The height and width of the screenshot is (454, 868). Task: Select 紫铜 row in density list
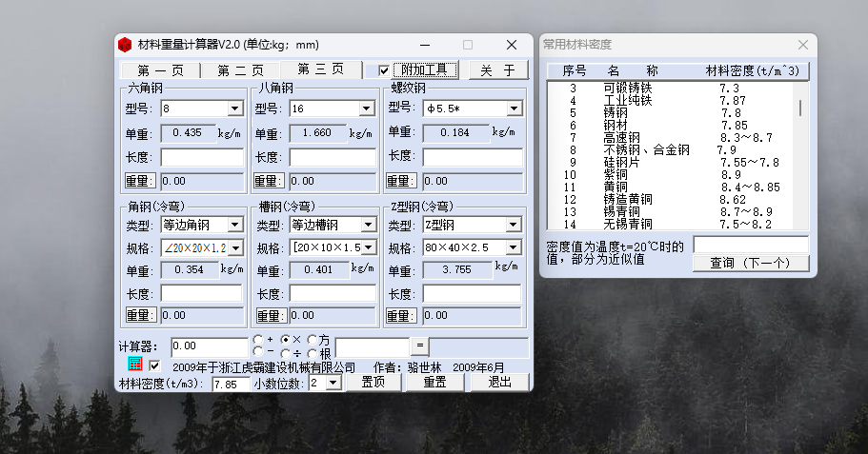(x=671, y=175)
